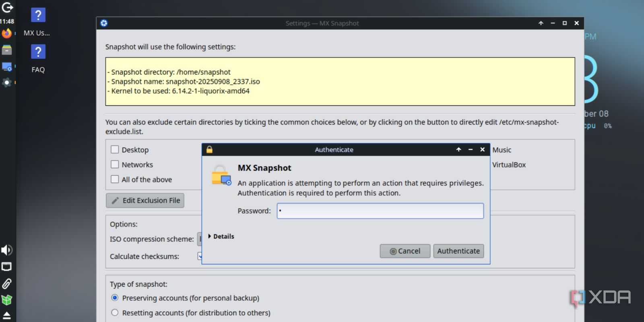Screen dimensions: 644x322
Task: Open the MX User Manual desktop icon
Action: point(38,23)
